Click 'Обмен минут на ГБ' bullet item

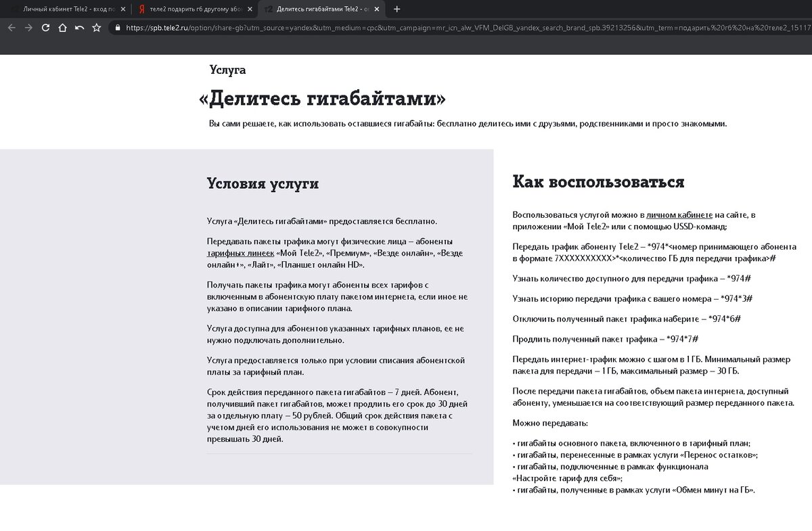(633, 489)
